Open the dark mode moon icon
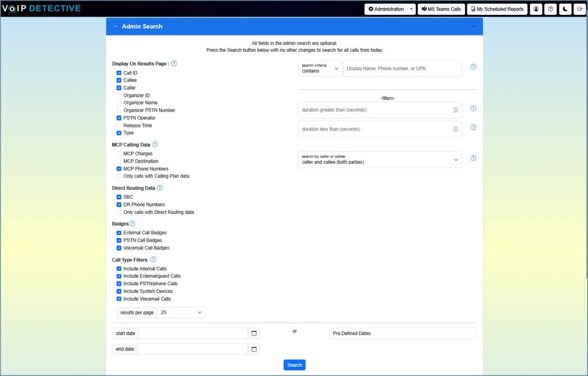The width and height of the screenshot is (588, 376). pos(565,9)
